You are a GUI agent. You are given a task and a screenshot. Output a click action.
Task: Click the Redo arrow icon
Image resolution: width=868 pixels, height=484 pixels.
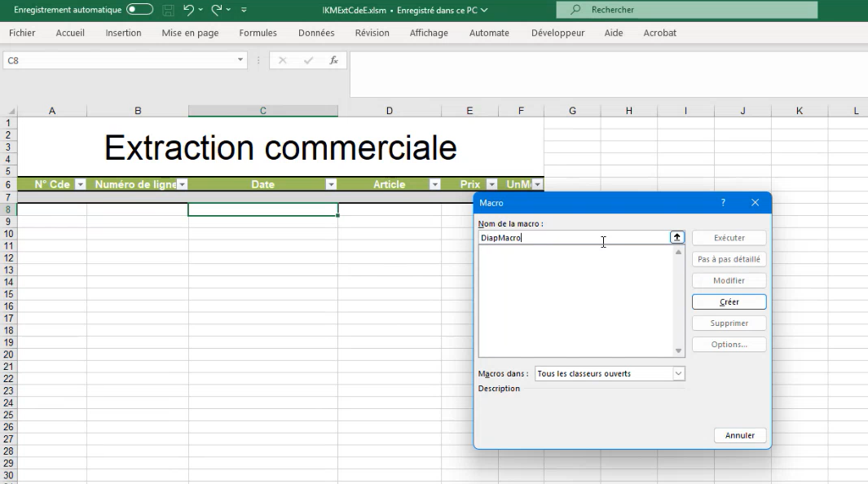pos(217,10)
